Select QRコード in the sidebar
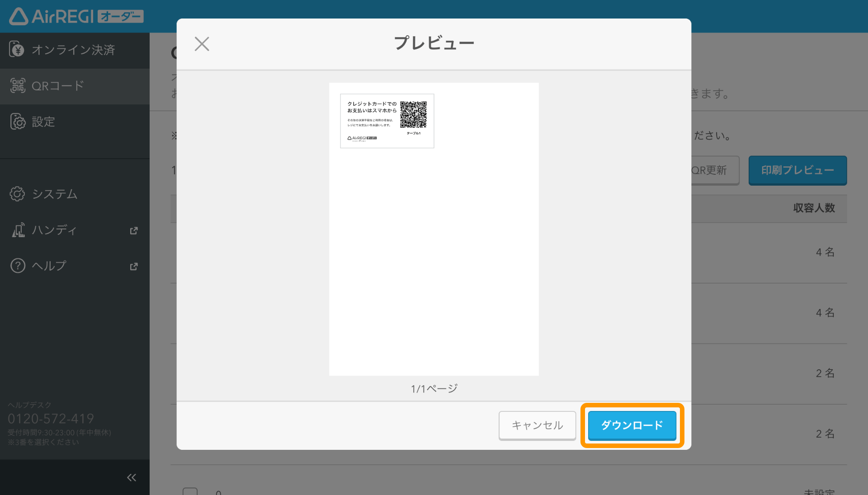 click(75, 86)
